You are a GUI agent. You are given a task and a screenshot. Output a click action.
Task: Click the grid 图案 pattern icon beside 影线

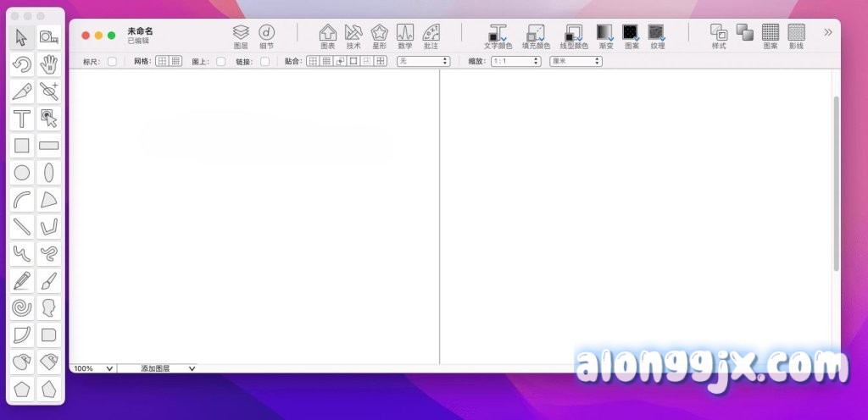[771, 36]
